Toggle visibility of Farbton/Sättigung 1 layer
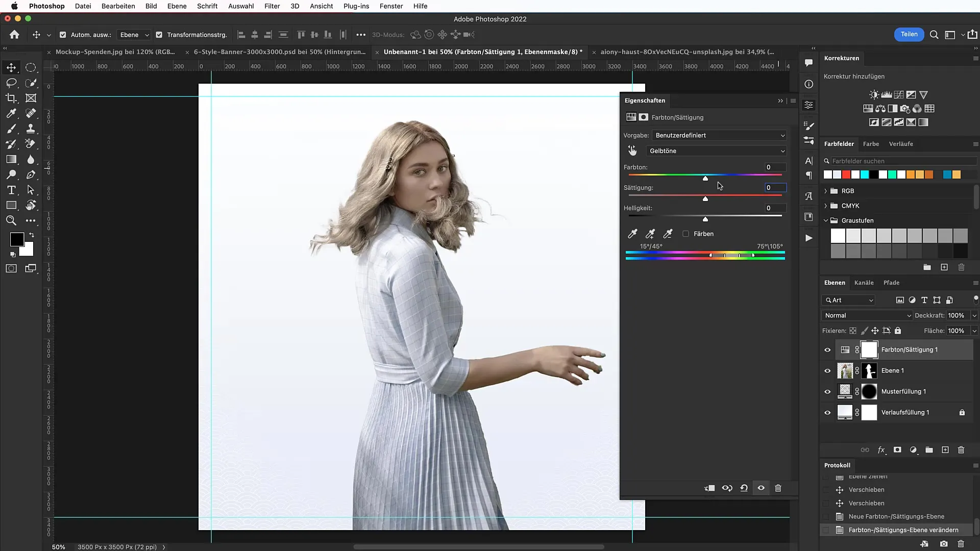Screen dimensions: 980x551 pyautogui.click(x=827, y=350)
